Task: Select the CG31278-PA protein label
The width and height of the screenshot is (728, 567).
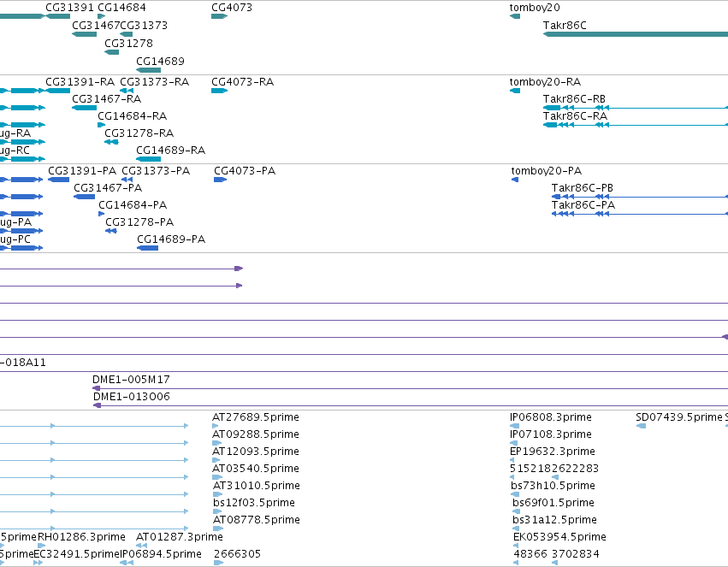Action: pyautogui.click(x=139, y=222)
